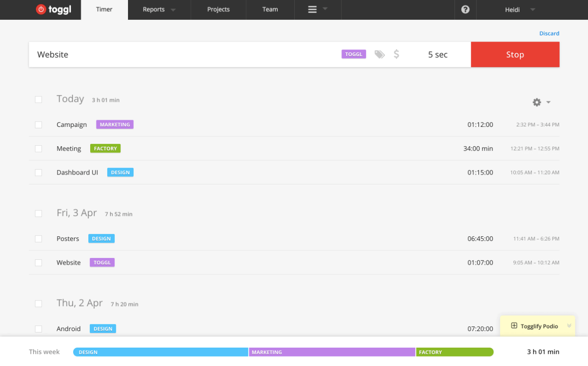This screenshot has height=366, width=588.
Task: Click the 10:05 AM – 11:20 AM time range
Action: [535, 173]
